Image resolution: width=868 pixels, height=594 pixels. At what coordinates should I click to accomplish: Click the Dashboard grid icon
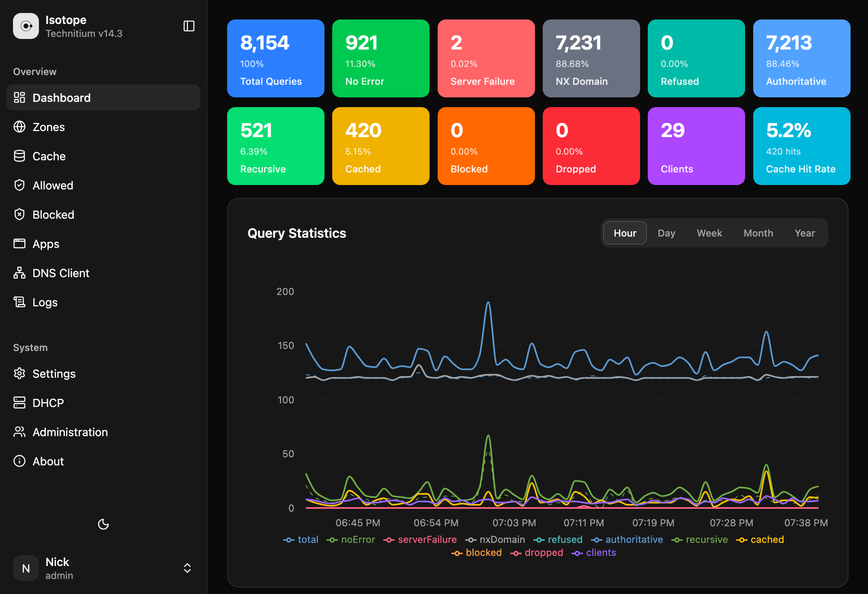(x=19, y=97)
